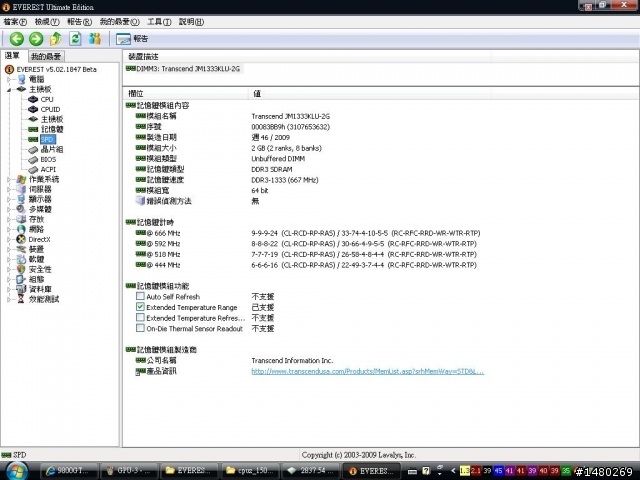
Task: Expand the 作業系統 operating system node
Action: tap(9, 179)
